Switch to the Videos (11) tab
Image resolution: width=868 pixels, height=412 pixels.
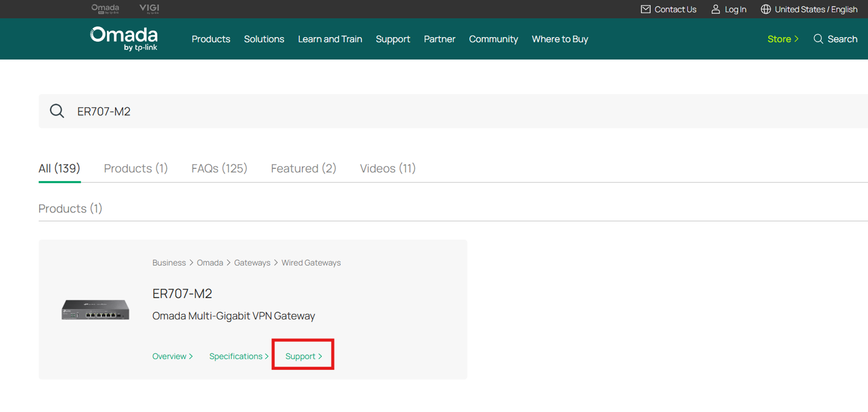388,168
